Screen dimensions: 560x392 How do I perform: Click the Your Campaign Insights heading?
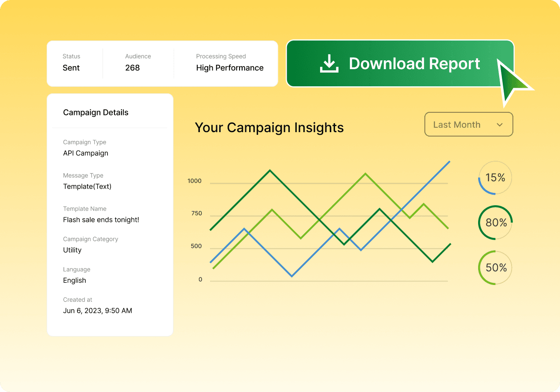(269, 127)
